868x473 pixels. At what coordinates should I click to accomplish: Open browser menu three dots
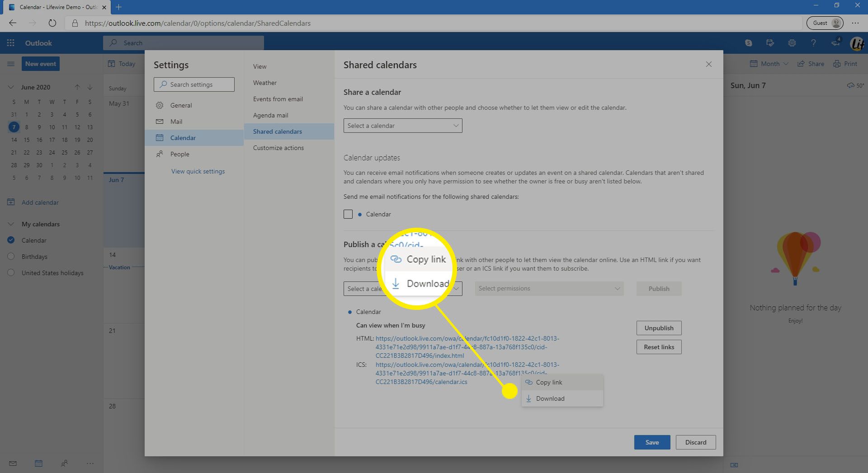tap(855, 23)
